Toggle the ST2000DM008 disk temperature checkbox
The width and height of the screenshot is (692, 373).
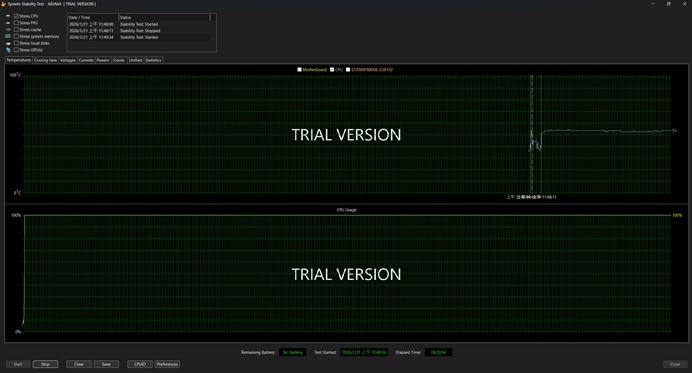348,69
